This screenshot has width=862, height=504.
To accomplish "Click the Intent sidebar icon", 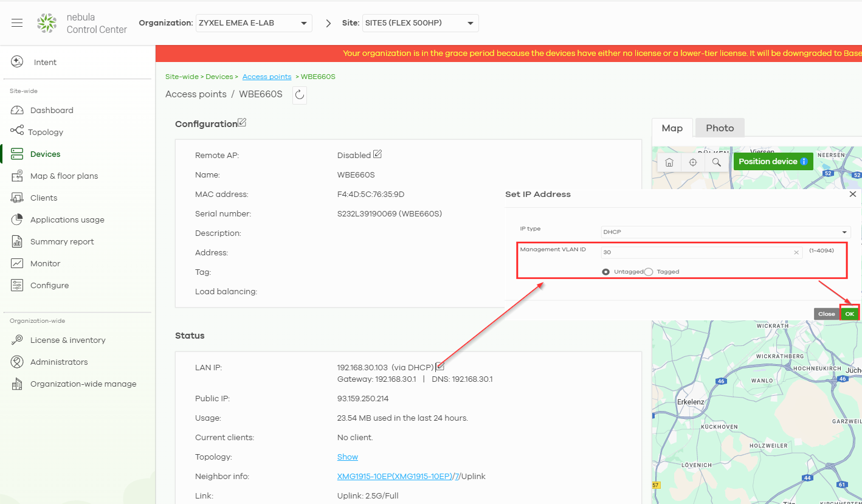I will point(17,62).
